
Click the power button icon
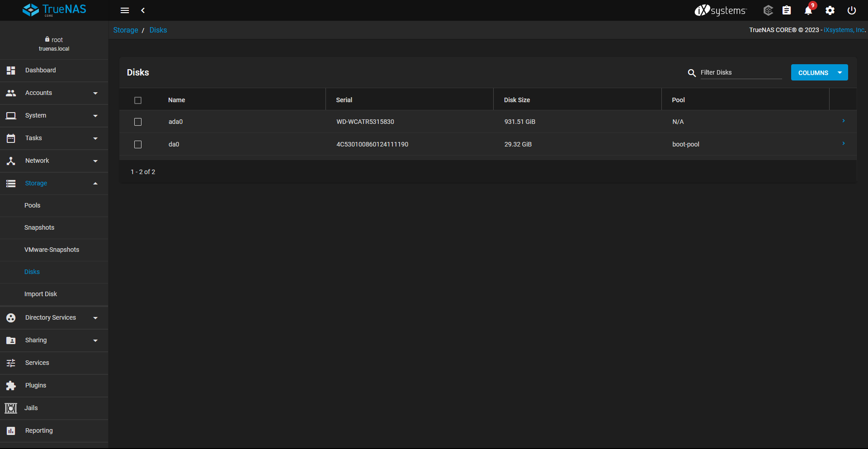coord(852,10)
